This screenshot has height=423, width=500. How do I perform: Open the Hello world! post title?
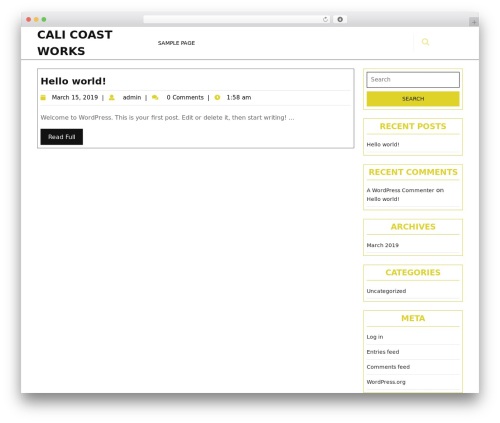click(x=73, y=81)
